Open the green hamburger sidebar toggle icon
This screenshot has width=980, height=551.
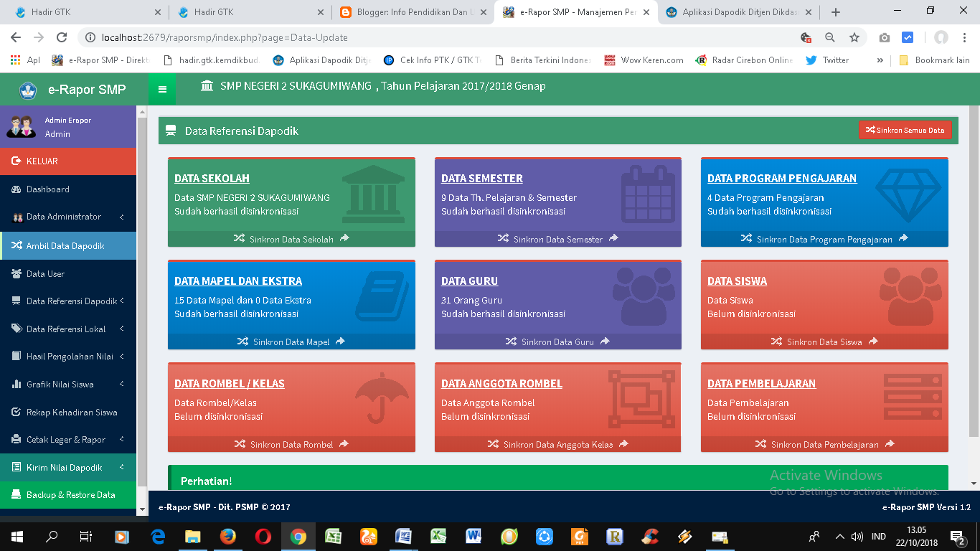(162, 89)
